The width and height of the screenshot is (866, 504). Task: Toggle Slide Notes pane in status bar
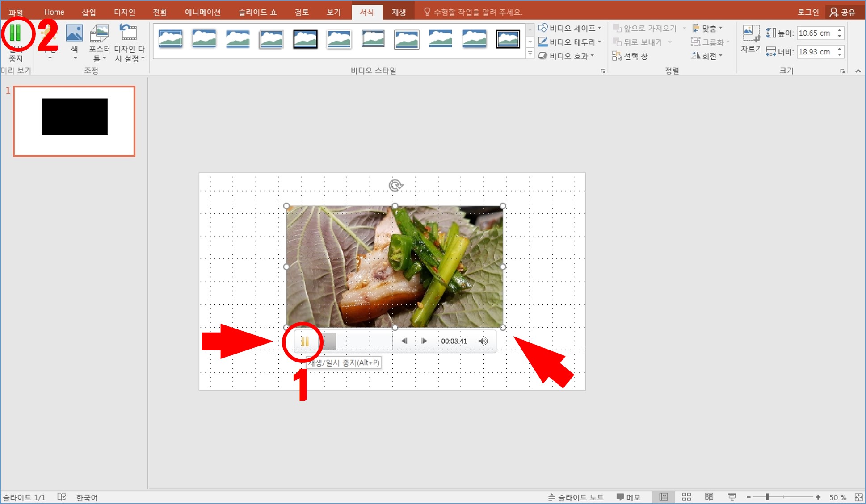(x=576, y=497)
